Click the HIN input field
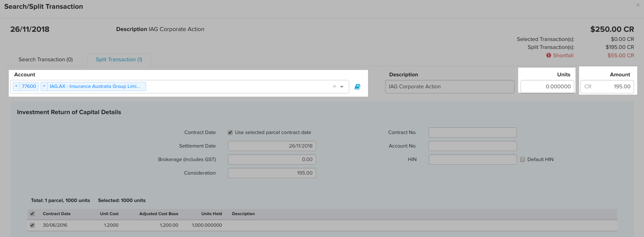 [472, 159]
